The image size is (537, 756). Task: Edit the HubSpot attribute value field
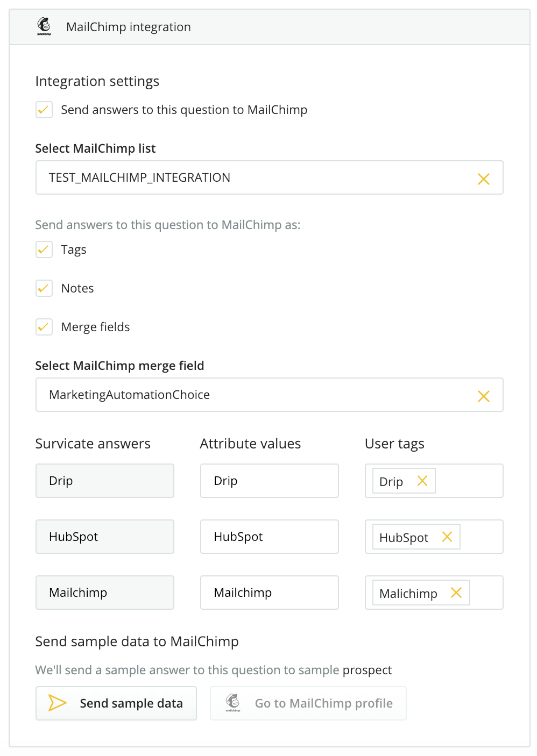coord(270,537)
